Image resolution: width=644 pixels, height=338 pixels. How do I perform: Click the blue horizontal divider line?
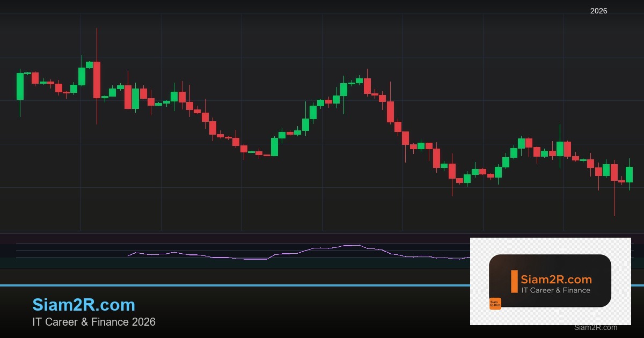215,285
